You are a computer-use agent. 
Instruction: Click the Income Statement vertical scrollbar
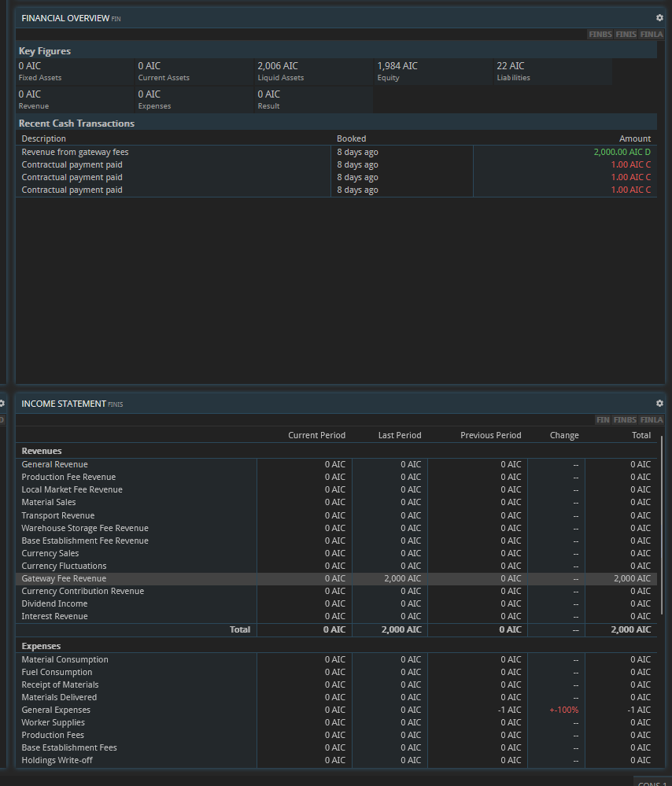point(662,523)
